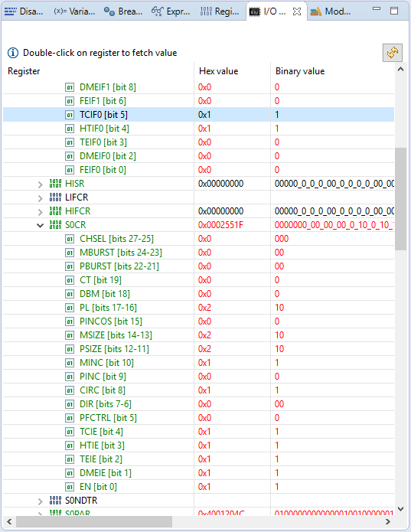Click the horizontal scrollbar left arrow
Viewport: 411px width, 532px height.
(9, 521)
